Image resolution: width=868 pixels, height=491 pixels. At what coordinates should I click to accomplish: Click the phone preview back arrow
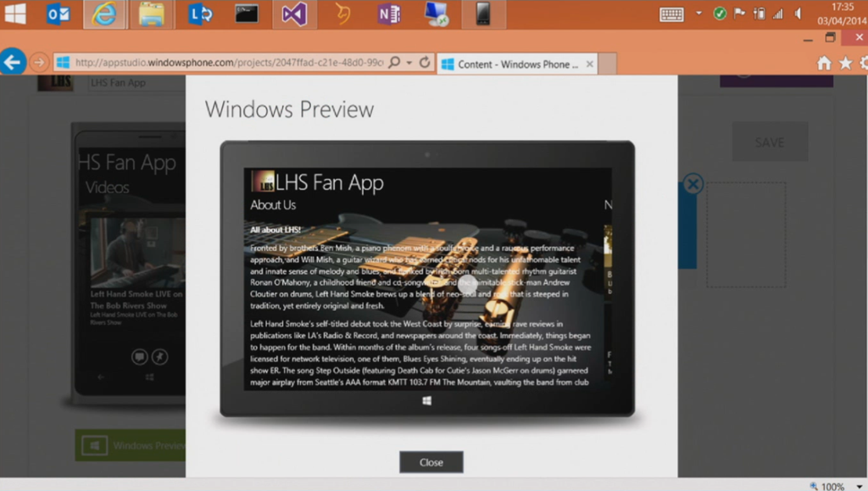coord(101,377)
